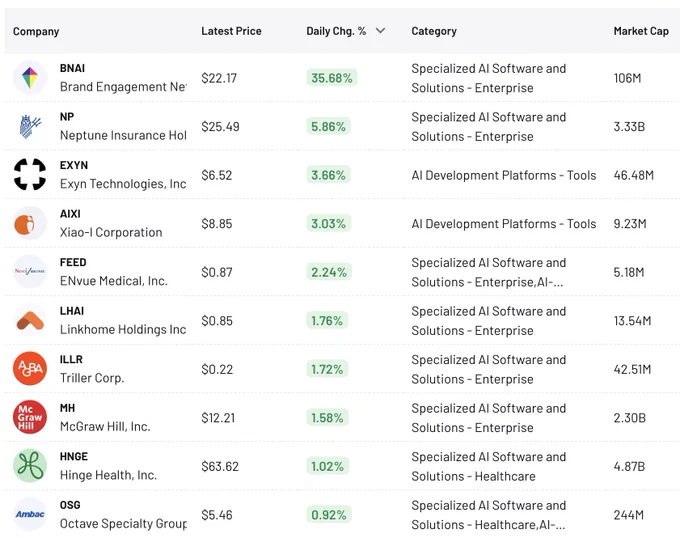The width and height of the screenshot is (680, 538).
Task: Click the Category column header
Action: [x=434, y=31]
